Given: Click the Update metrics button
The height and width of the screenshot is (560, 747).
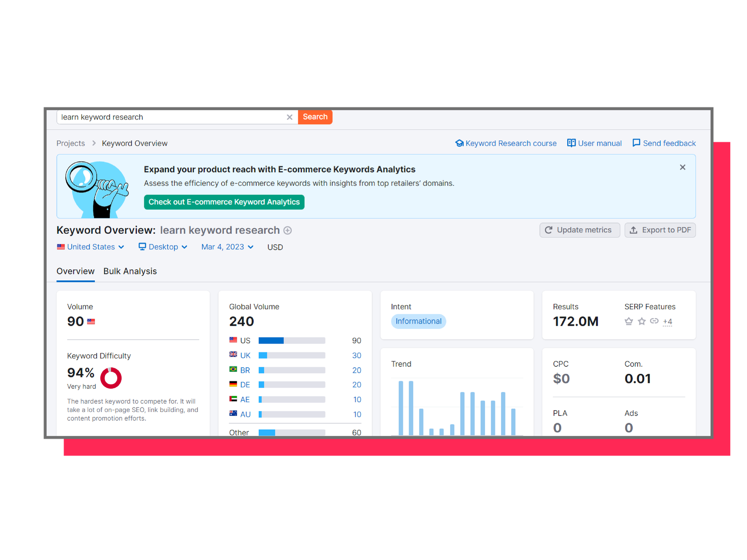Looking at the screenshot, I should [x=579, y=230].
